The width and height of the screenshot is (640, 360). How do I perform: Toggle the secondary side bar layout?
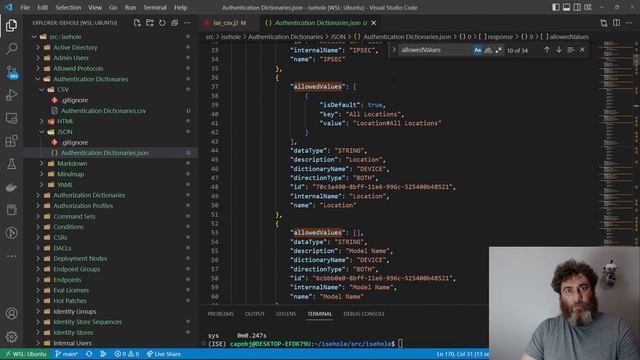(577, 7)
